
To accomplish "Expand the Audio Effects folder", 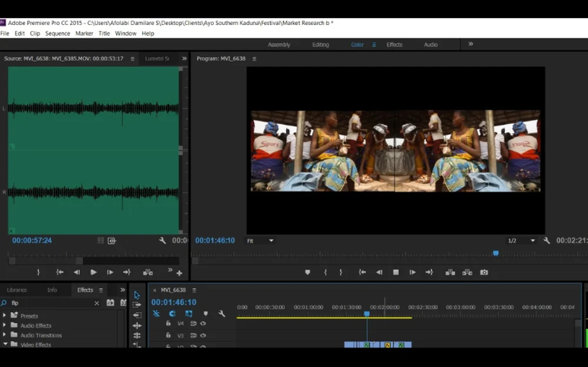I will 5,325.
